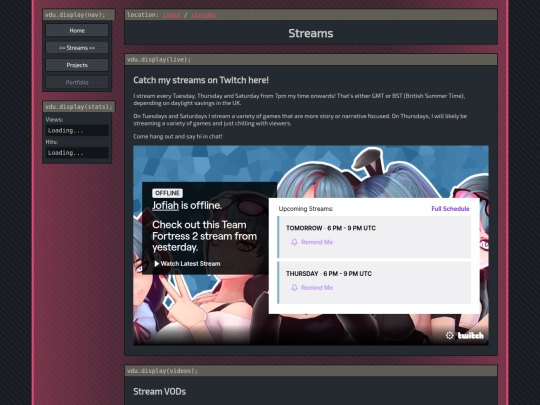
Task: Open the Projects navigation button
Action: point(77,65)
